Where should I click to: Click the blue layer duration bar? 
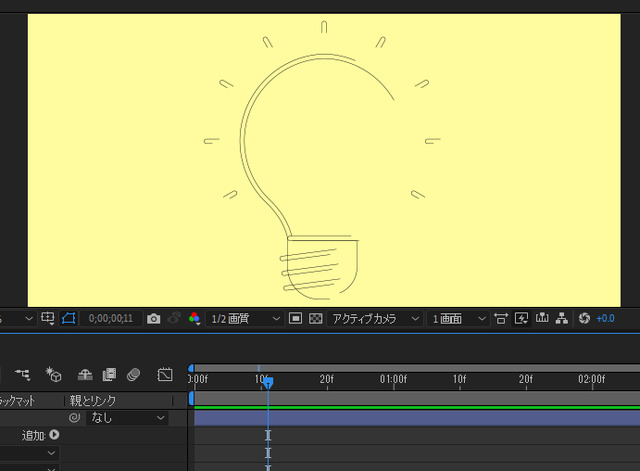[x=417, y=418]
